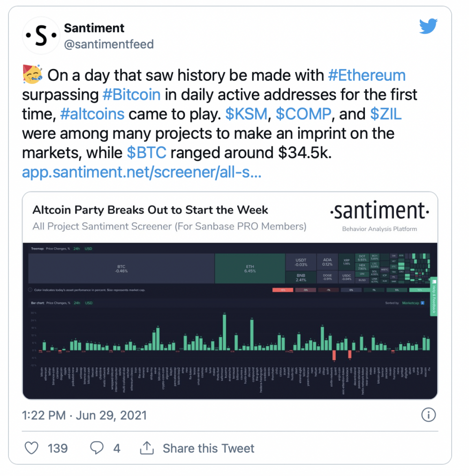Screen dimensions: 469x476
Task: Visit app.santiment.net screener link
Action: click(x=142, y=172)
